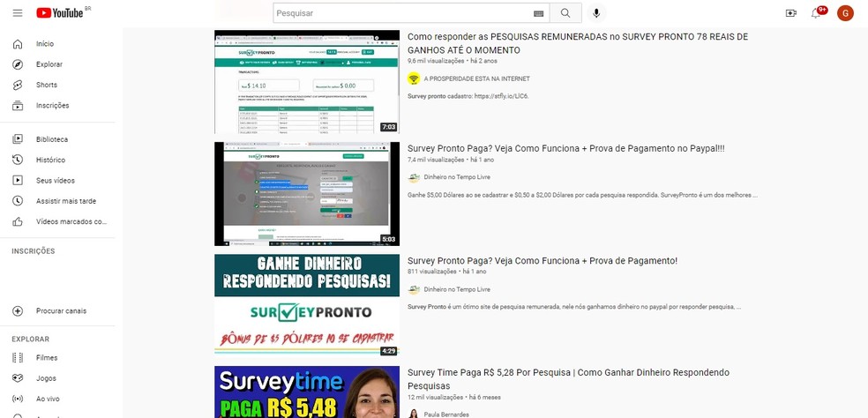
Task: Open the 78 REAIS DE GANHOS video title
Action: pyautogui.click(x=578, y=43)
